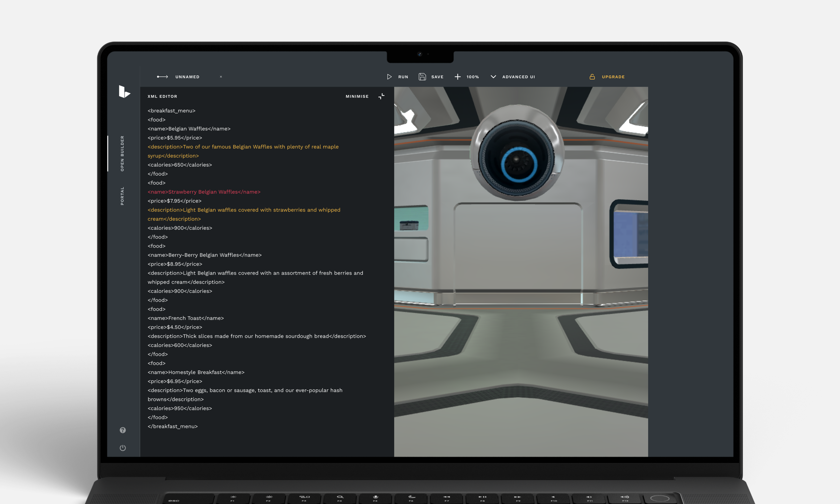Click the spherical camera robot in 3D view
840x504 pixels.
pyautogui.click(x=517, y=153)
